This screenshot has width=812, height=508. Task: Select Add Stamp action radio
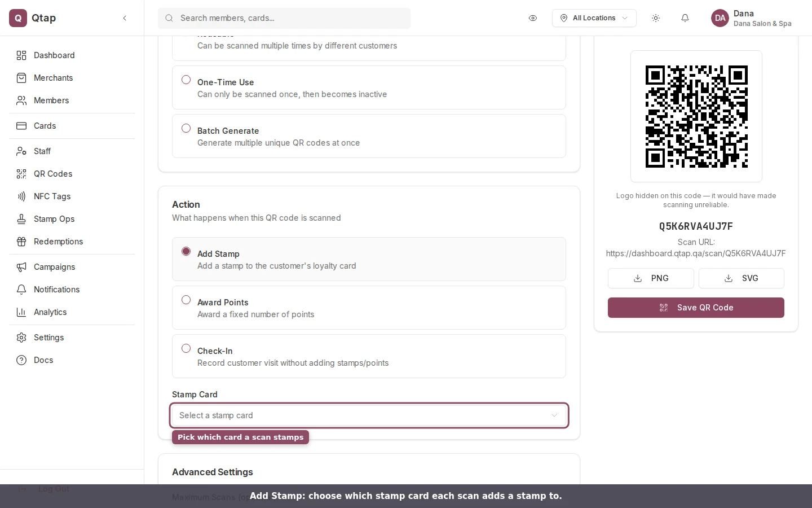click(x=186, y=252)
